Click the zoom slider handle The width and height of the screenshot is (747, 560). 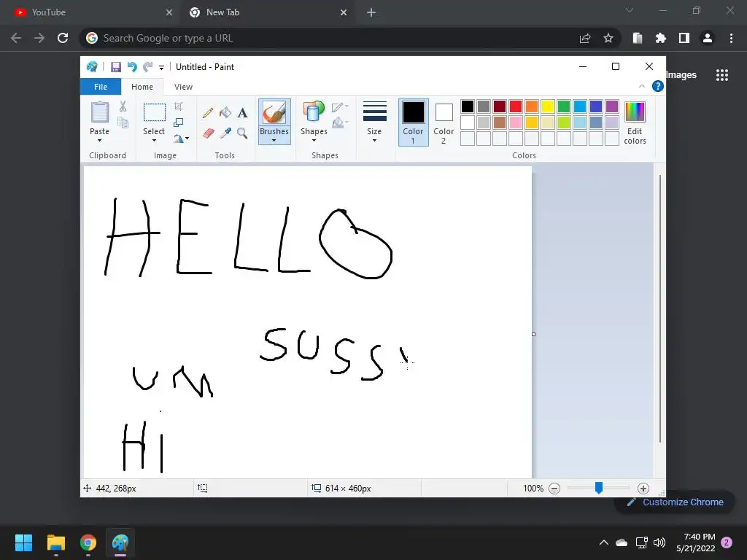pos(599,488)
